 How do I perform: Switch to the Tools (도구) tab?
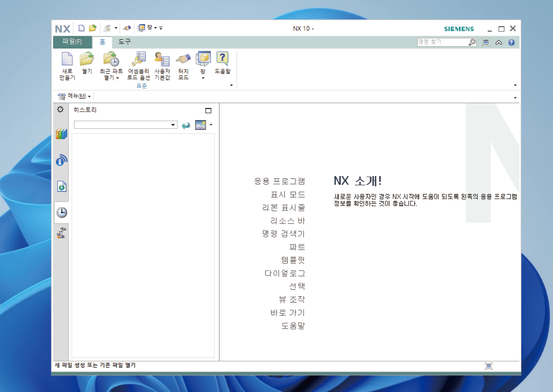[x=124, y=42]
